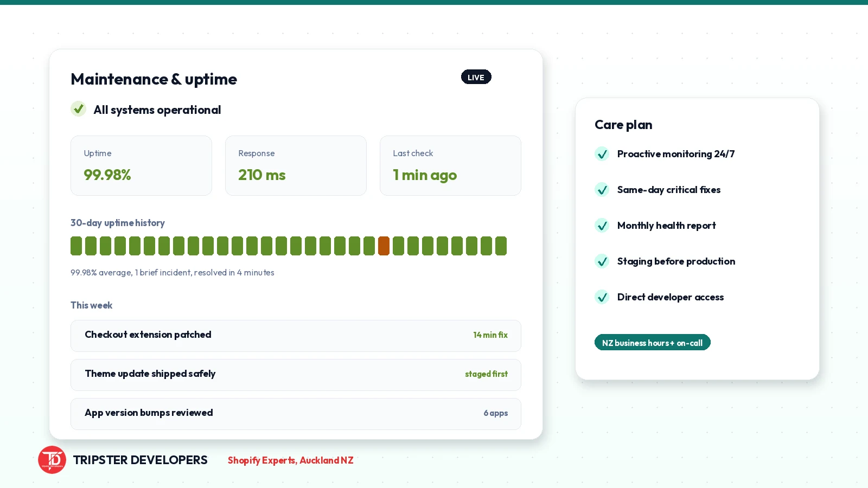
Task: Open the Theme update shipped safely row
Action: 296,375
